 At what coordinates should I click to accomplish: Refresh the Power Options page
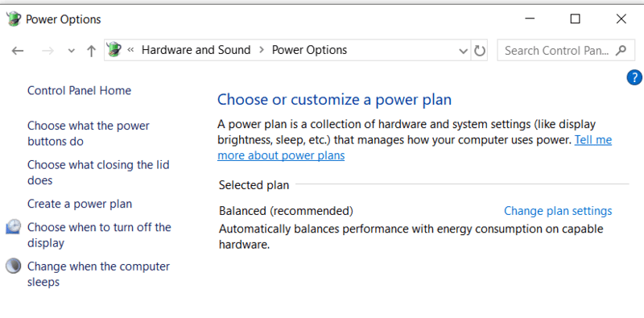click(479, 51)
